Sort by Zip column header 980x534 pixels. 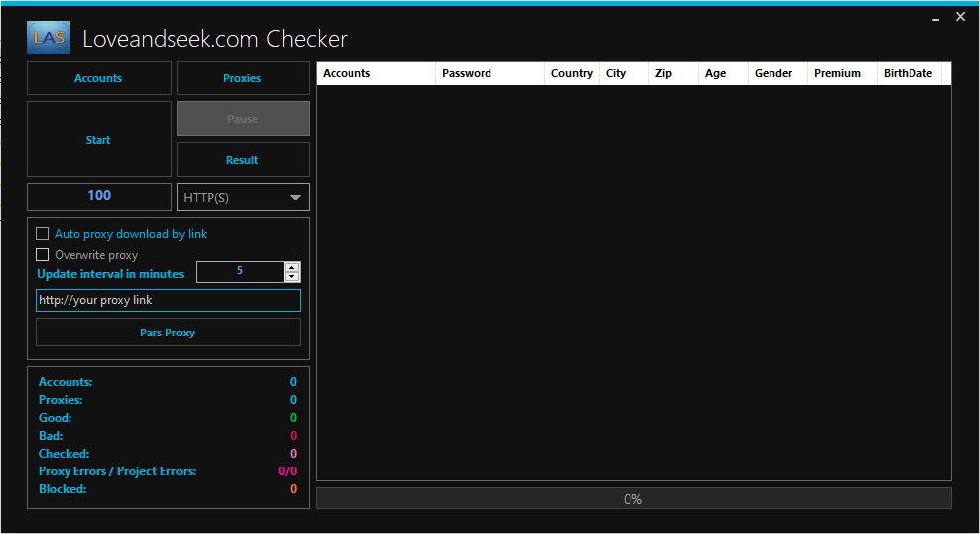point(673,73)
